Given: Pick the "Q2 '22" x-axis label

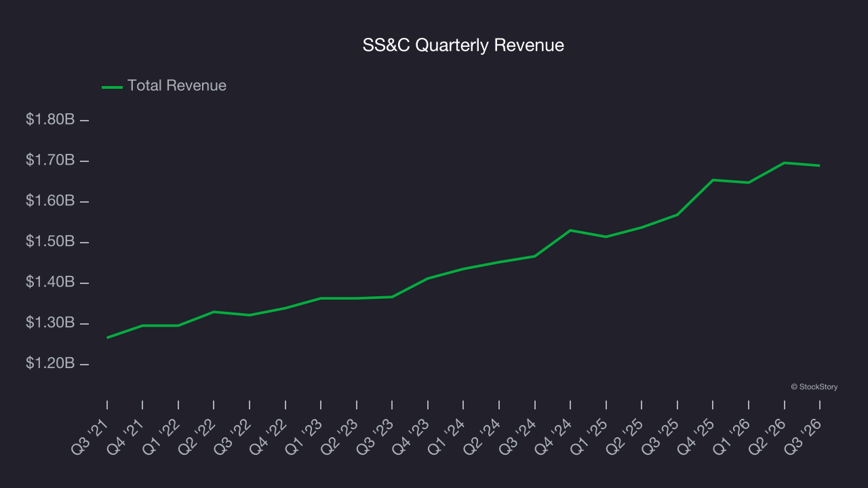Looking at the screenshot, I should (x=197, y=436).
